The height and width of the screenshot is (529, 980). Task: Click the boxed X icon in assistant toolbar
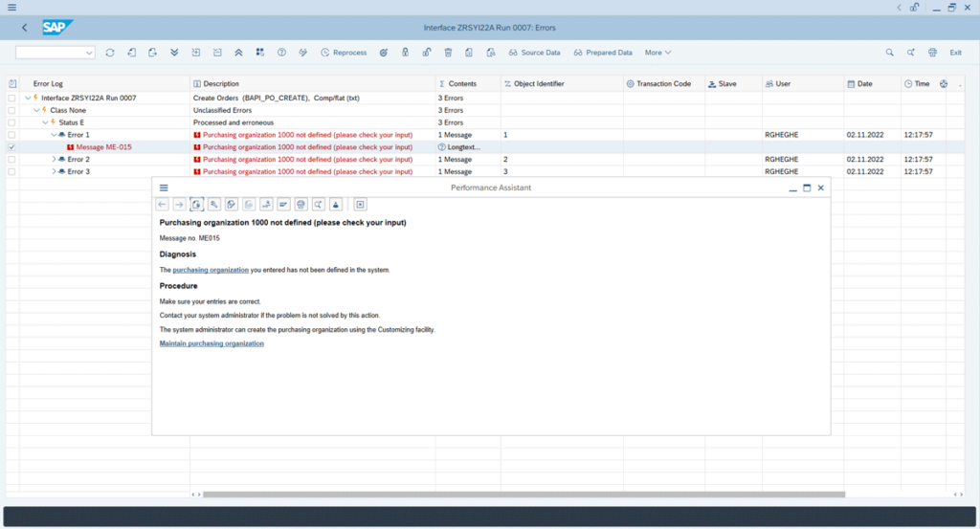coord(360,204)
